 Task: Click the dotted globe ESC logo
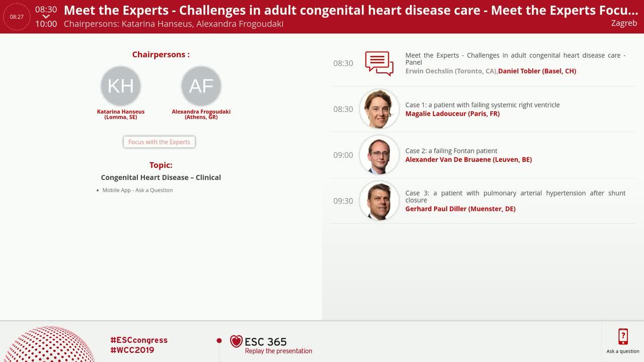(x=49, y=344)
